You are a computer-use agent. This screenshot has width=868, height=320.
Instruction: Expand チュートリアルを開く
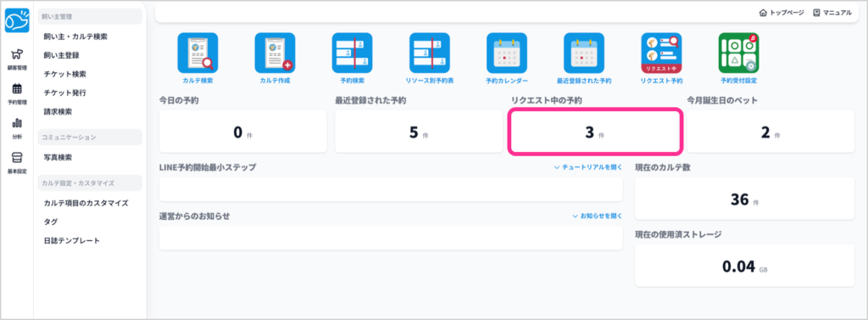tap(588, 167)
